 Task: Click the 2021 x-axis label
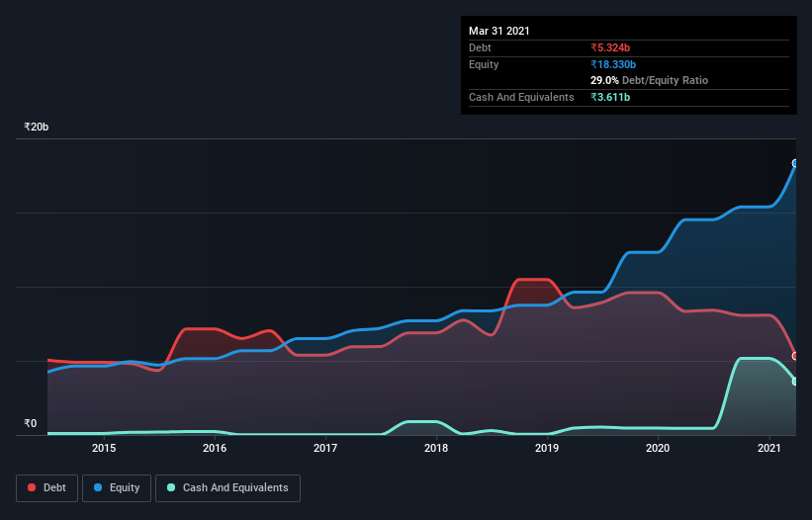coord(769,448)
